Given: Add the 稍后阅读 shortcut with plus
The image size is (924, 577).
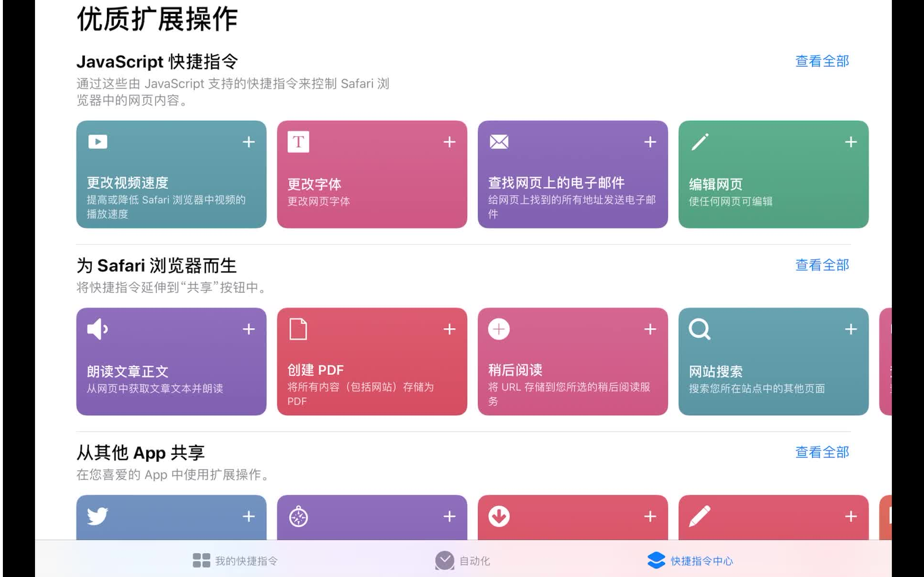Looking at the screenshot, I should click(650, 329).
